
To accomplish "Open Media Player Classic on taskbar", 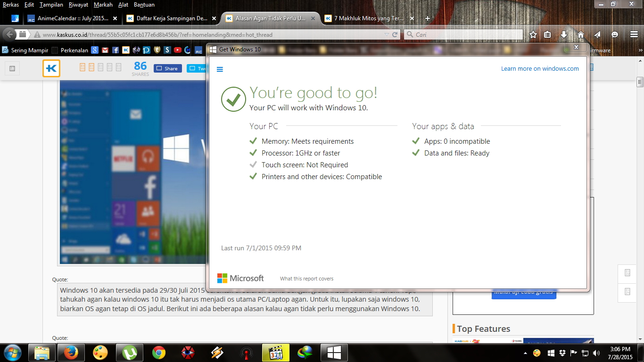I will [276, 353].
